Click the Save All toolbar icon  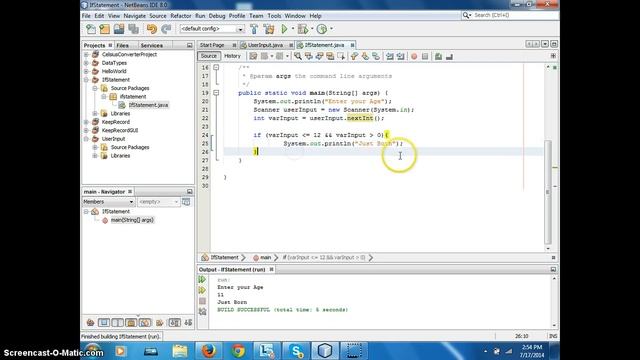click(133, 29)
